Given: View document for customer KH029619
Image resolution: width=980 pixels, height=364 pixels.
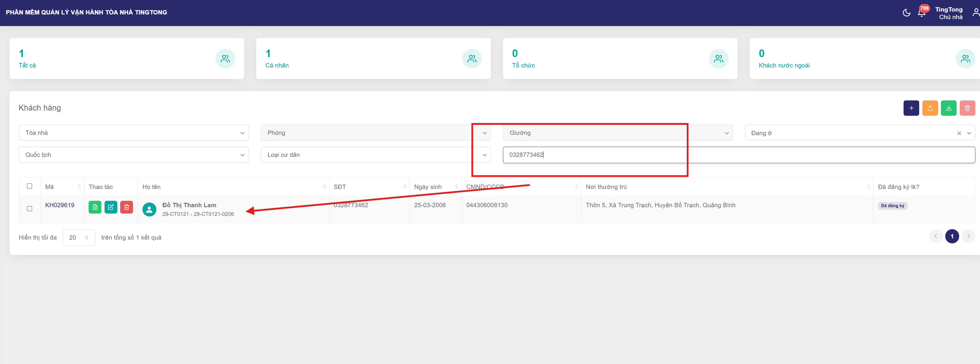Looking at the screenshot, I should 95,207.
